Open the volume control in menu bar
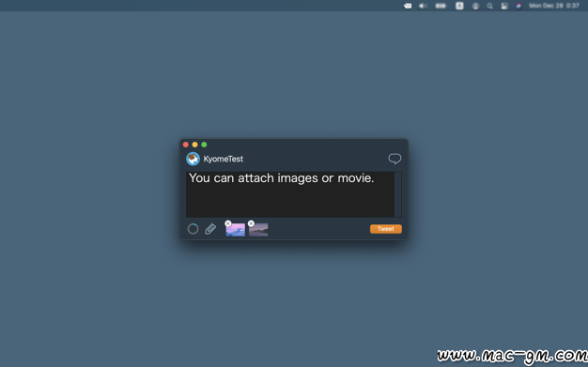The width and height of the screenshot is (588, 367). pos(423,6)
